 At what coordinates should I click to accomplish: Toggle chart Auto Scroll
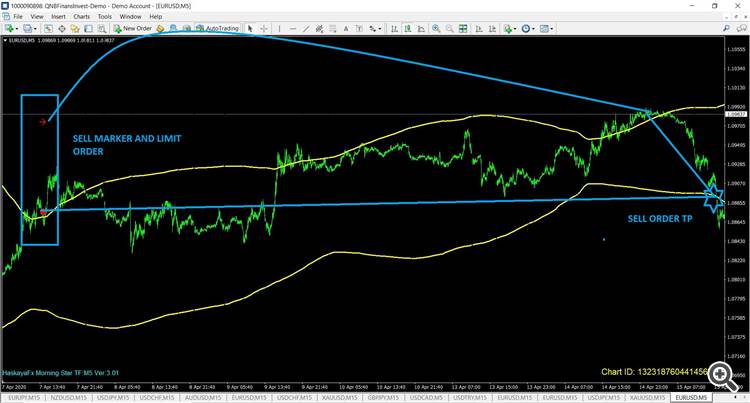click(x=478, y=29)
